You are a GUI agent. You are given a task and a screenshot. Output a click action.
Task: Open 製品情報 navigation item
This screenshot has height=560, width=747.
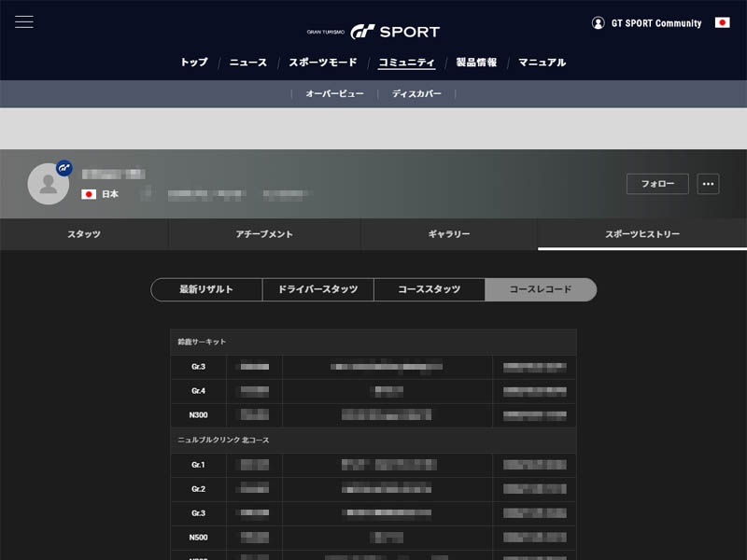(476, 63)
